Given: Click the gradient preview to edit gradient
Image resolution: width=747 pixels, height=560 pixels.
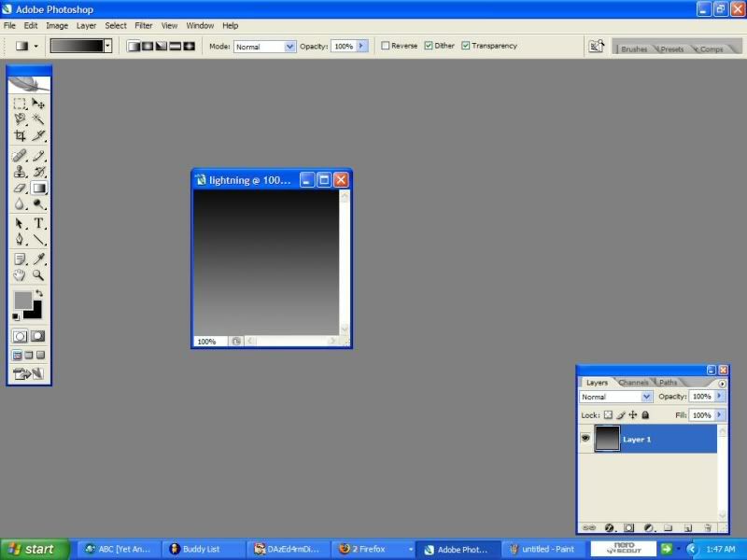Looking at the screenshot, I should point(77,46).
